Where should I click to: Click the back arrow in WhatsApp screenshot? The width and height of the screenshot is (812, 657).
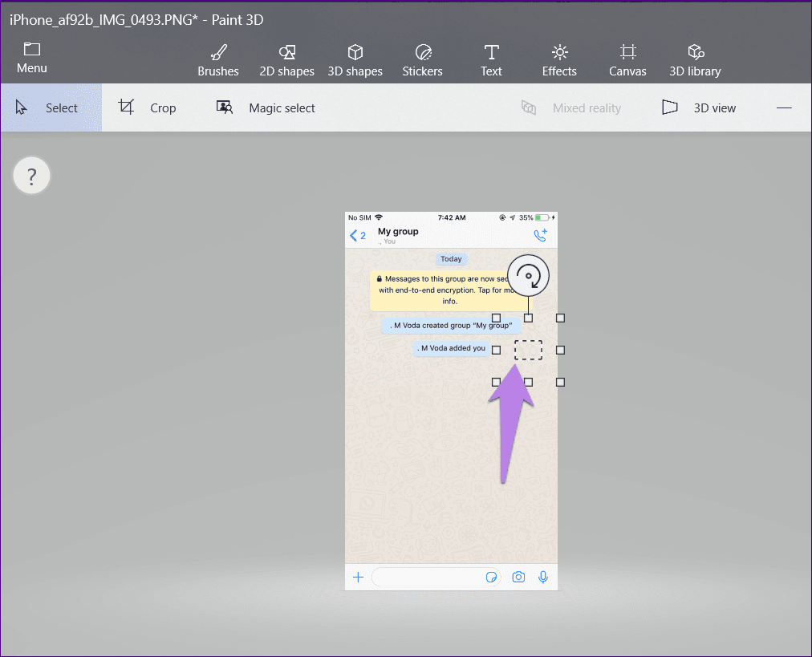[x=354, y=235]
